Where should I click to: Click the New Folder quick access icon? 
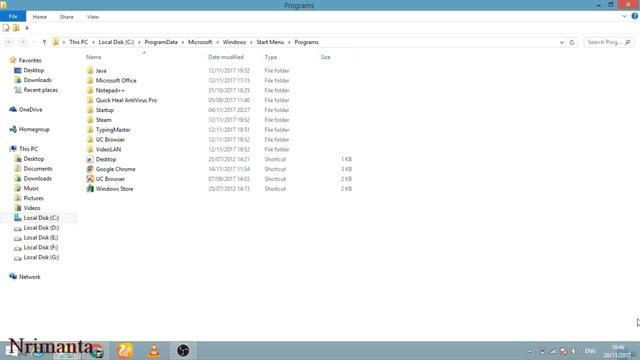(16, 28)
